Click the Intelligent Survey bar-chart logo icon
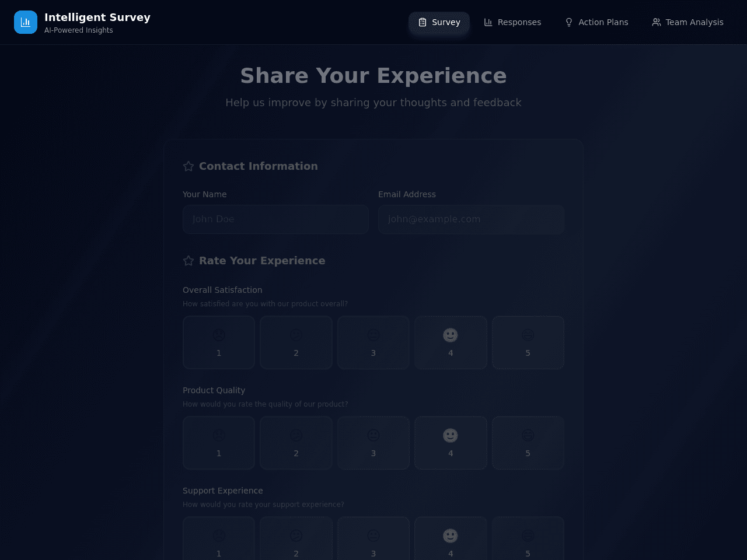 click(x=26, y=22)
